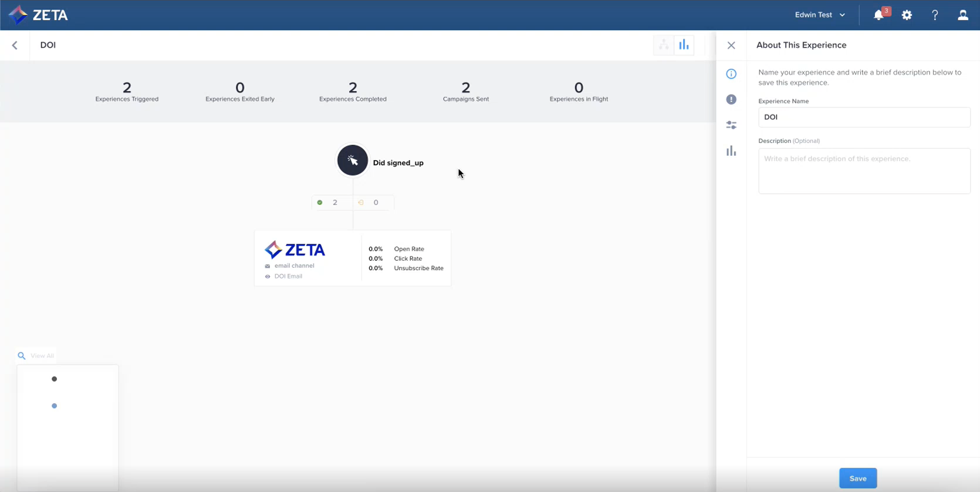This screenshot has height=492, width=980.
Task: Open the user profile icon
Action: [x=963, y=15]
